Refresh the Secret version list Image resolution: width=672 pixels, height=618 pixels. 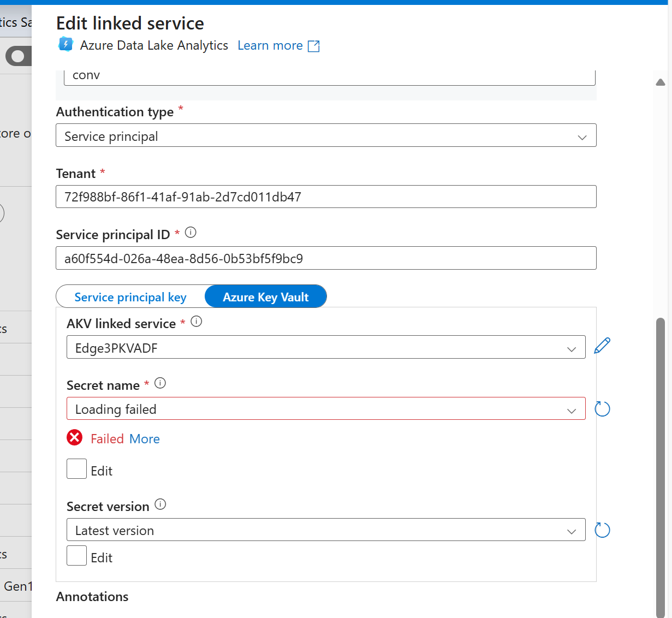(x=602, y=530)
